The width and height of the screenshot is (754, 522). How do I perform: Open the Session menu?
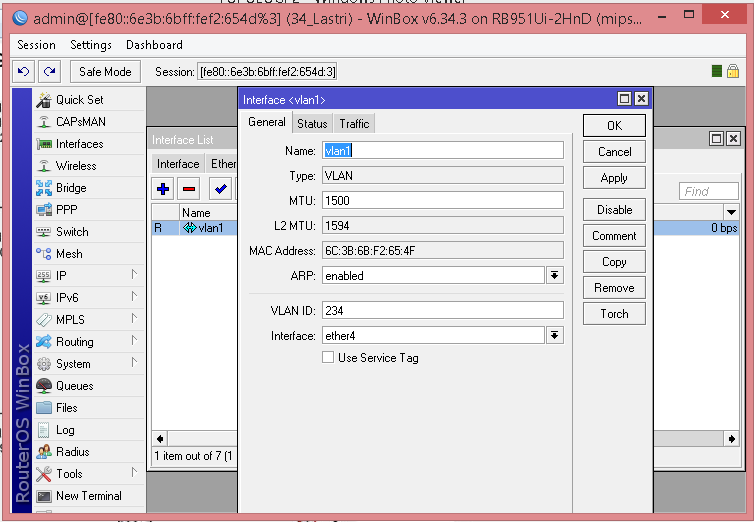tap(37, 45)
